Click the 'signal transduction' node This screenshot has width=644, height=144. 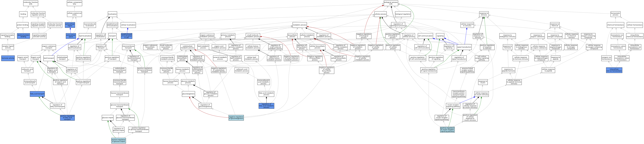[x=464, y=47]
